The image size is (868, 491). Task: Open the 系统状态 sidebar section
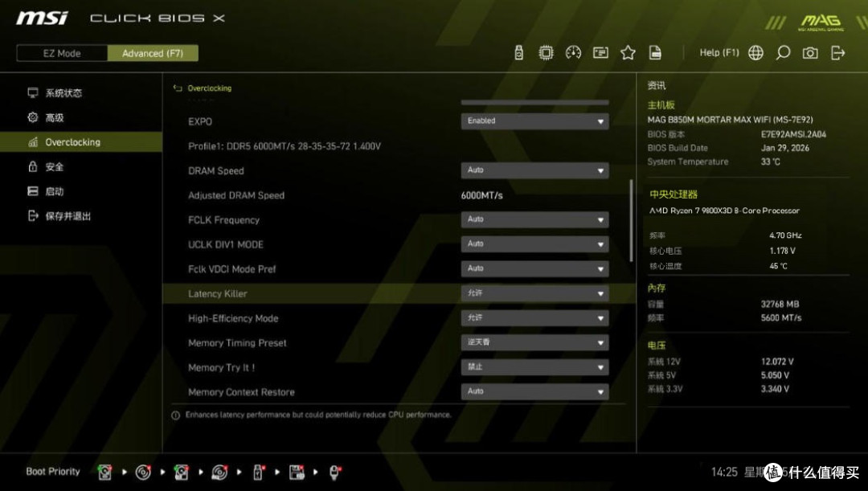tap(81, 93)
